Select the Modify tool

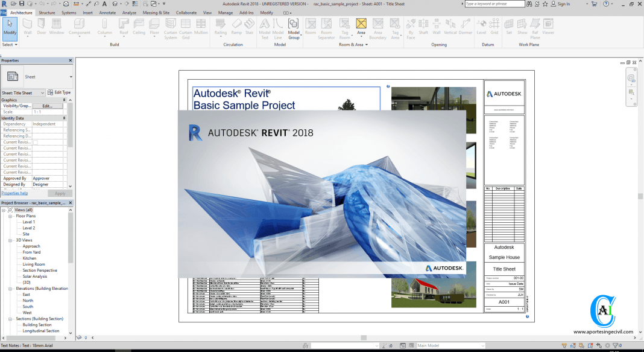click(10, 27)
